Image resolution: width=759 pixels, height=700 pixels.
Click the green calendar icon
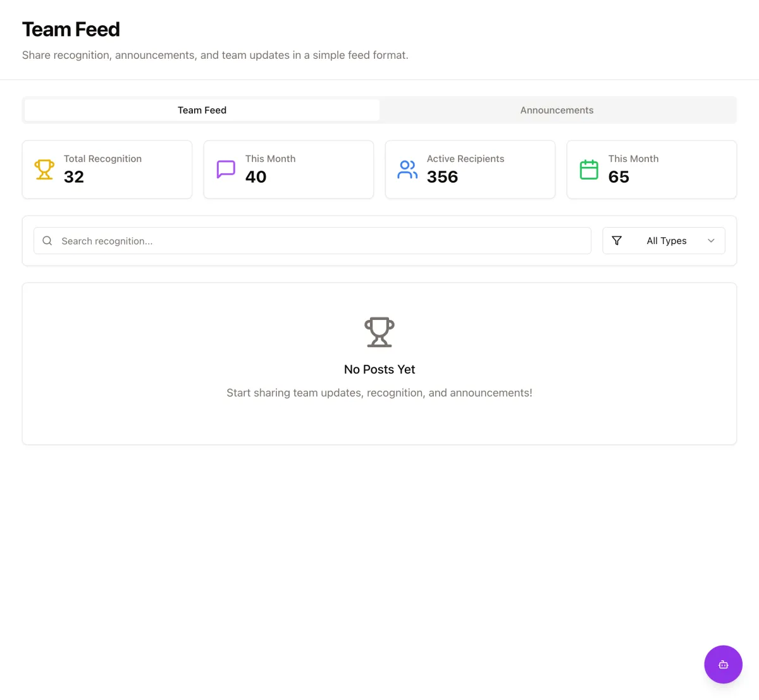589,169
